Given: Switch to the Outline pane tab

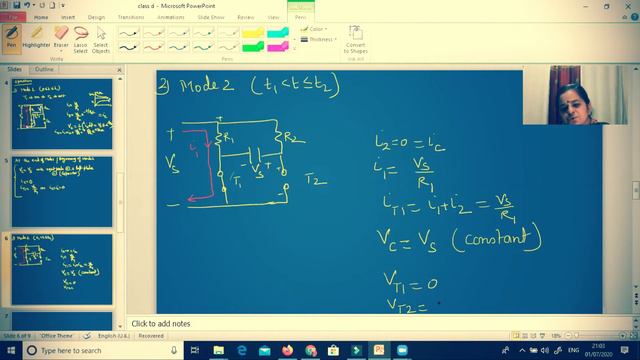Looking at the screenshot, I should click(44, 69).
